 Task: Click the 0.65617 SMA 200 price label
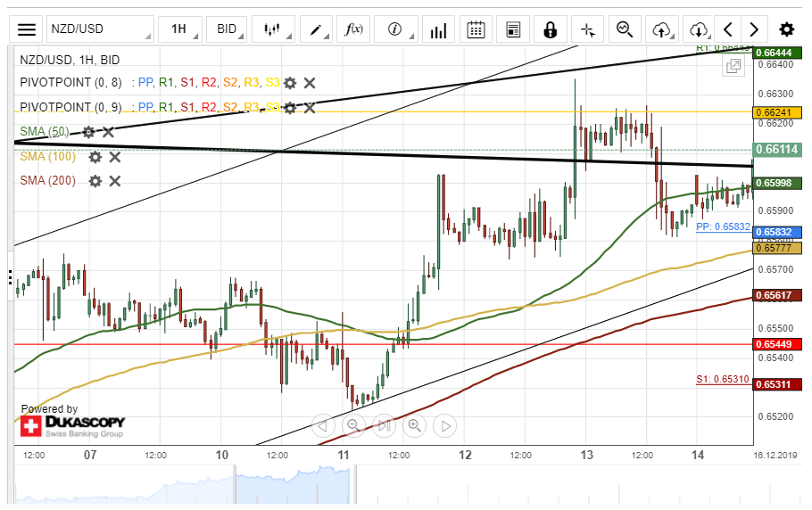click(x=777, y=295)
